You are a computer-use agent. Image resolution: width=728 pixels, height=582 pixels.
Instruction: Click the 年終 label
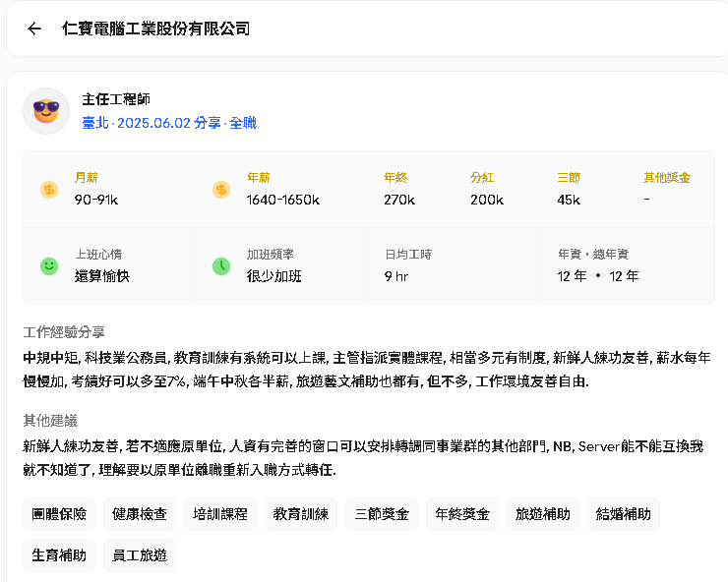point(395,178)
